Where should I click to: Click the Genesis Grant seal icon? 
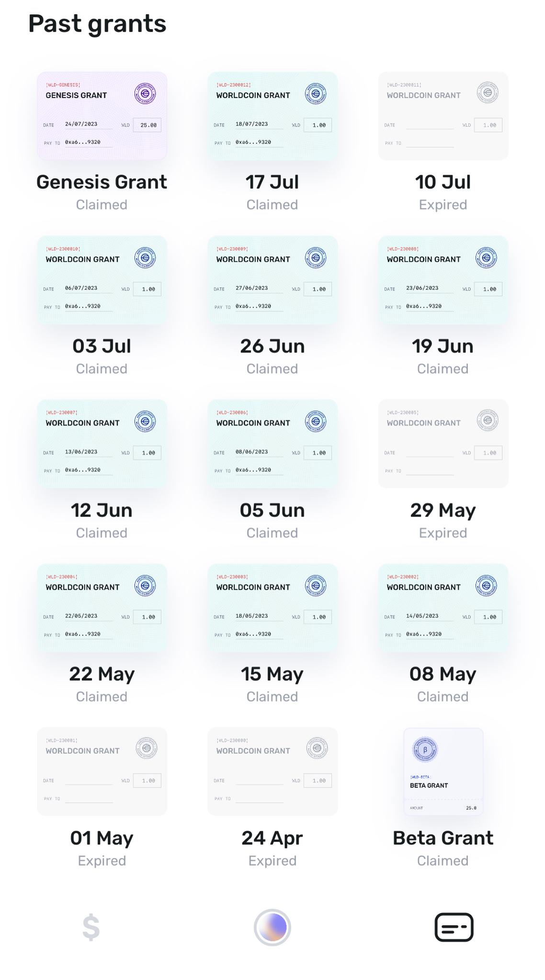(145, 93)
